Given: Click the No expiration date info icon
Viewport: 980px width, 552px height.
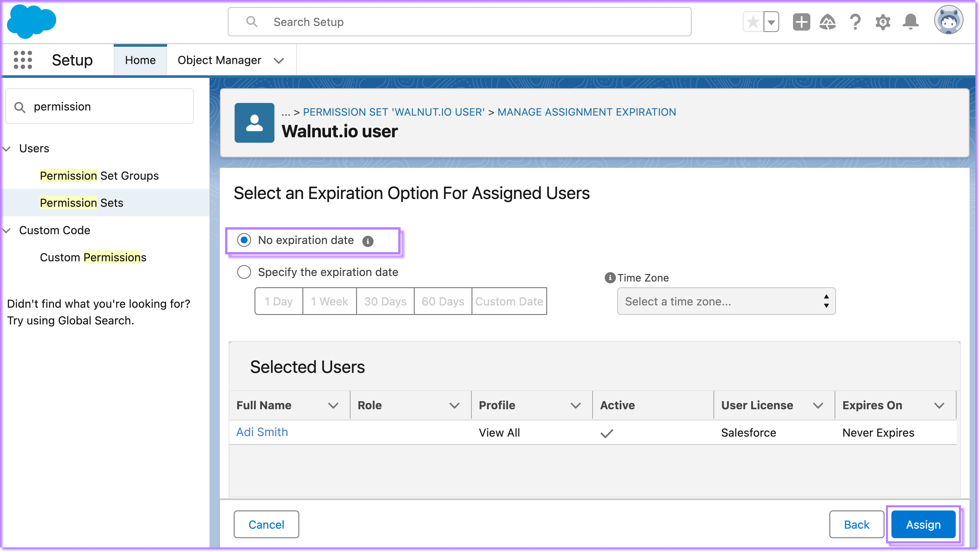Looking at the screenshot, I should [x=368, y=241].
